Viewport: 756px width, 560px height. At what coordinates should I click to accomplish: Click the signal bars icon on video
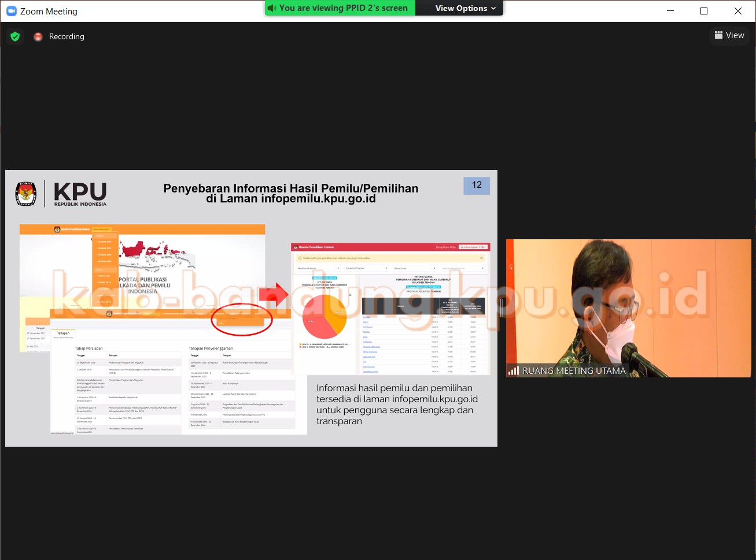click(x=513, y=370)
